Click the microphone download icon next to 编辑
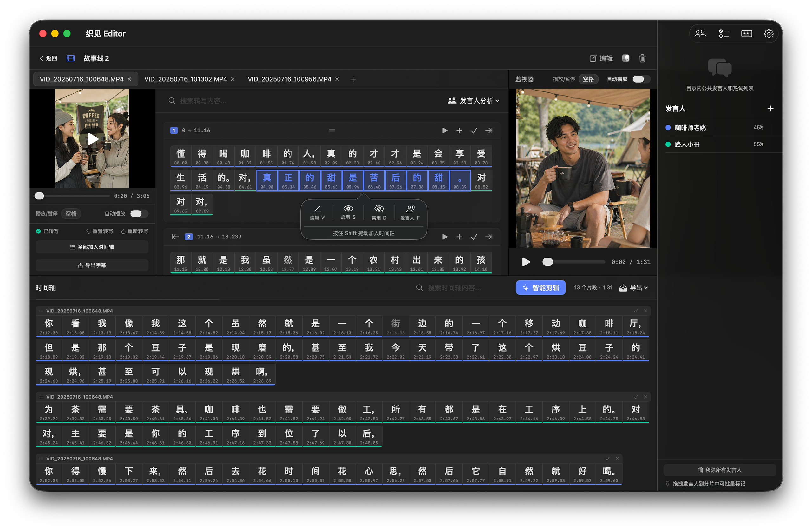 coord(625,58)
